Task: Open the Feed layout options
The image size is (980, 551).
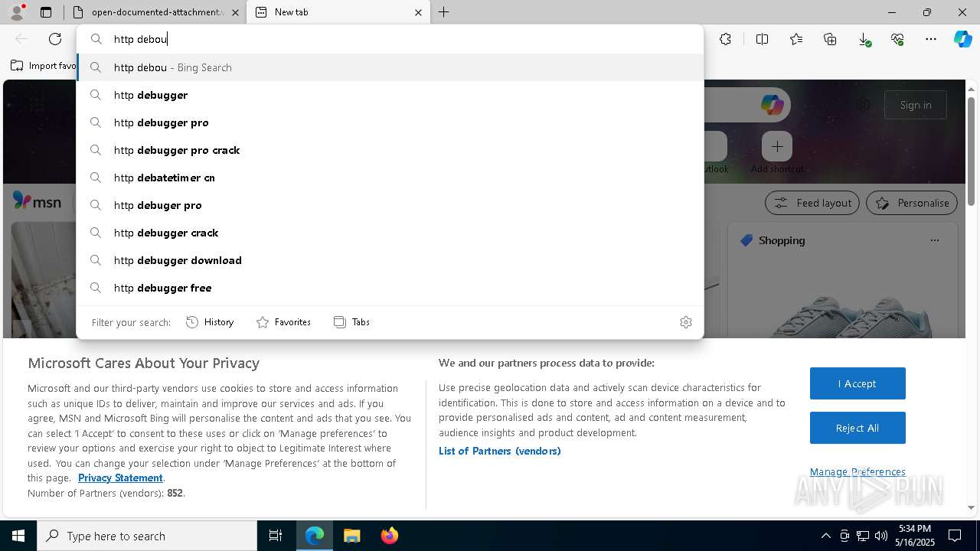Action: coord(812,203)
